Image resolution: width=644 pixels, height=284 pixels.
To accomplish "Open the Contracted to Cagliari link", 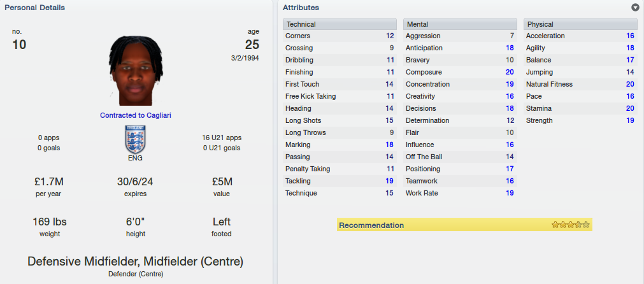I will pyautogui.click(x=136, y=116).
